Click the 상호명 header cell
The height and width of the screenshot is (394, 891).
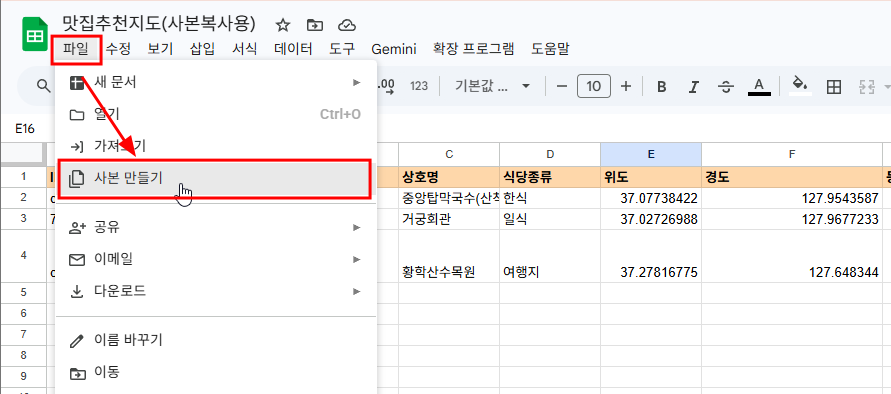(449, 176)
